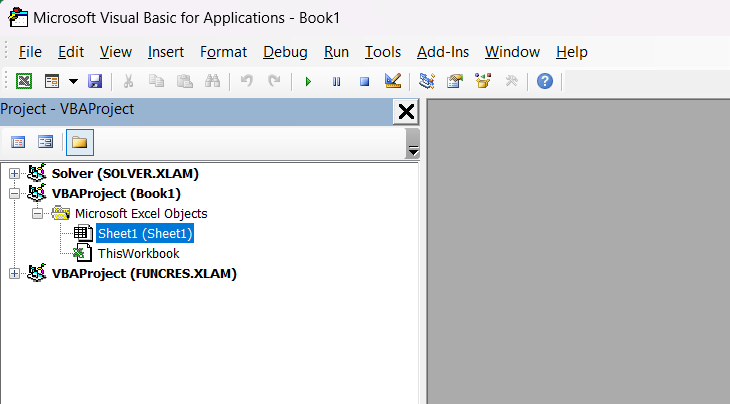Open the Properties Window icon
The width and height of the screenshot is (730, 404).
455,81
